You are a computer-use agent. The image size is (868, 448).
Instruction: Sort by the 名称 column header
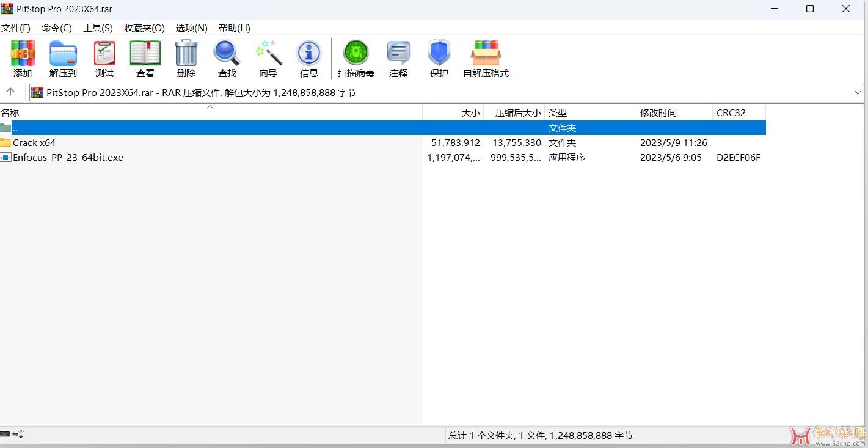pos(211,112)
